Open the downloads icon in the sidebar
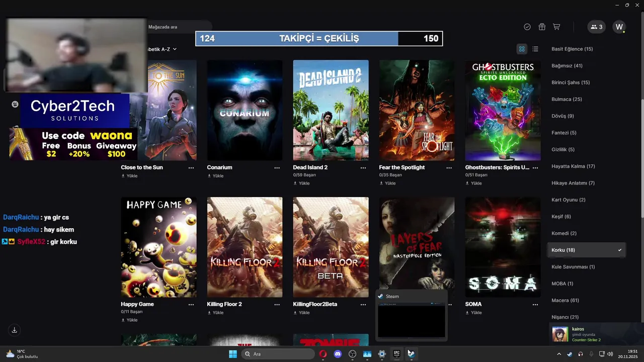Screen dimensions: 644x362 [x=15, y=330]
